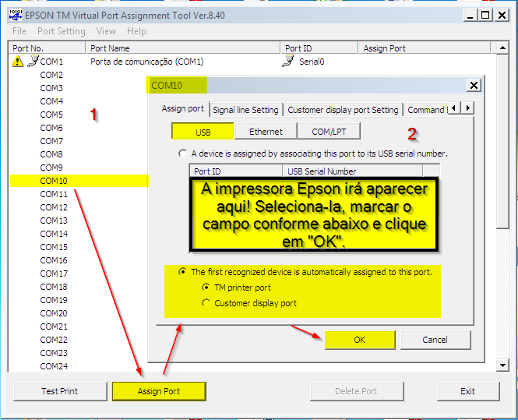Select the COM22 row
This screenshot has width=518, height=420.
tap(54, 340)
